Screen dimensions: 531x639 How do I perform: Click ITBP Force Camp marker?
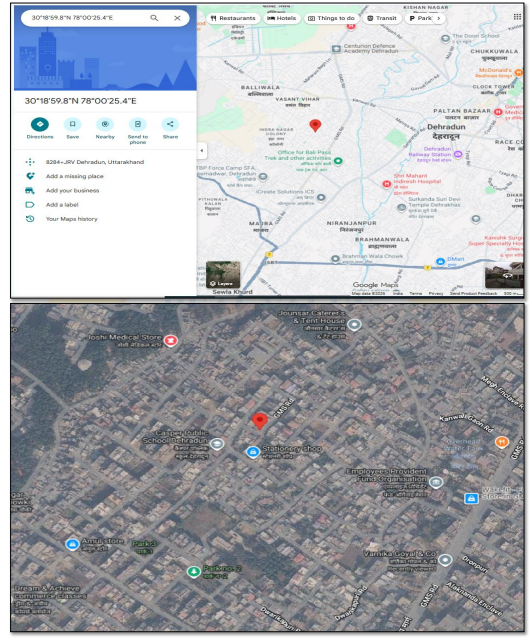tap(263, 176)
